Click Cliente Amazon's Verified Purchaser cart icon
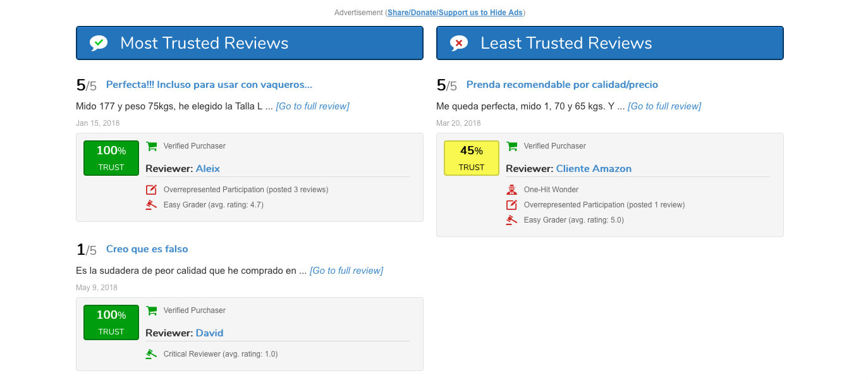 coord(512,146)
